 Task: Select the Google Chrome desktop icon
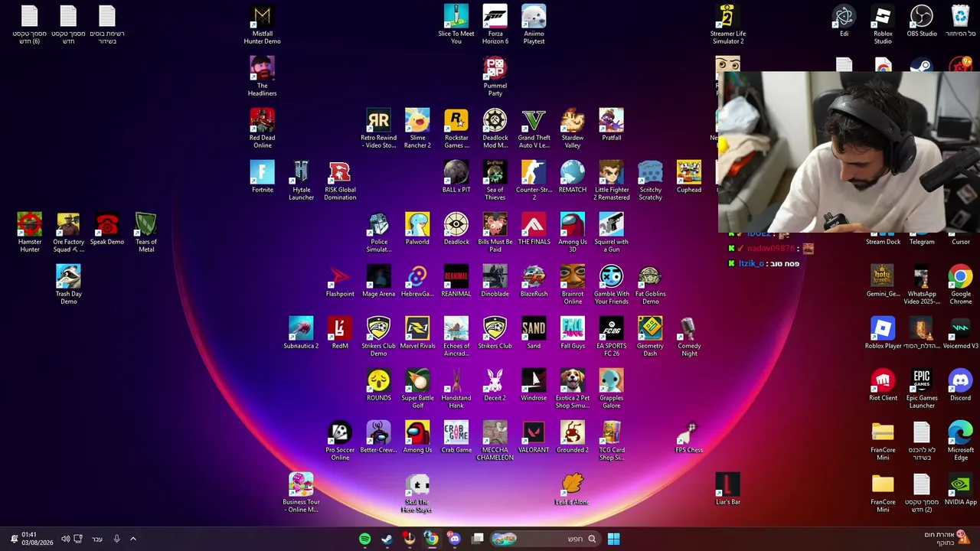tap(960, 285)
